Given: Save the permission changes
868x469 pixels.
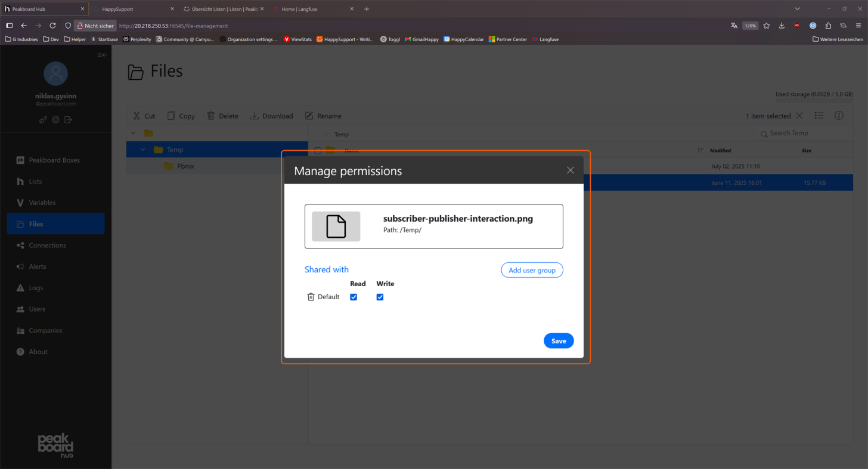Looking at the screenshot, I should point(558,340).
